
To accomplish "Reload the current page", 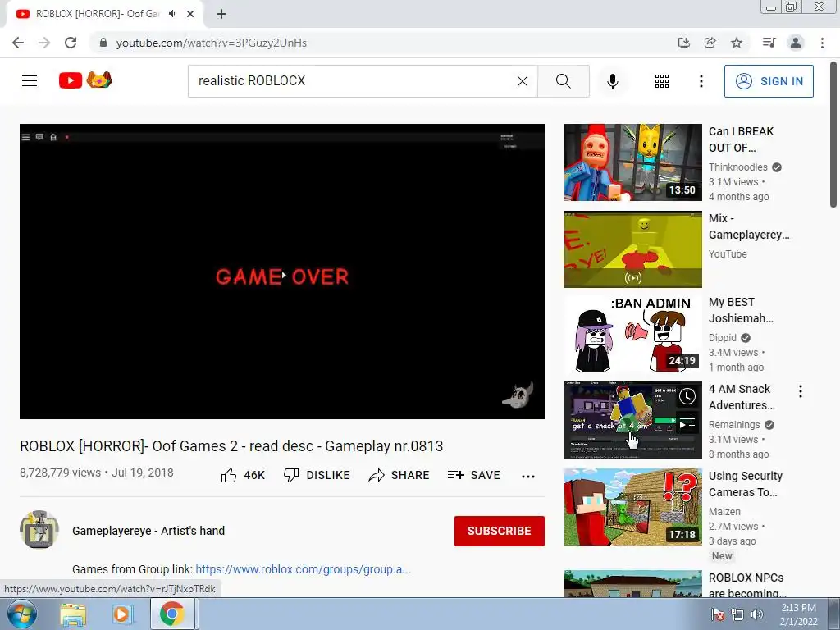I will coord(71,43).
